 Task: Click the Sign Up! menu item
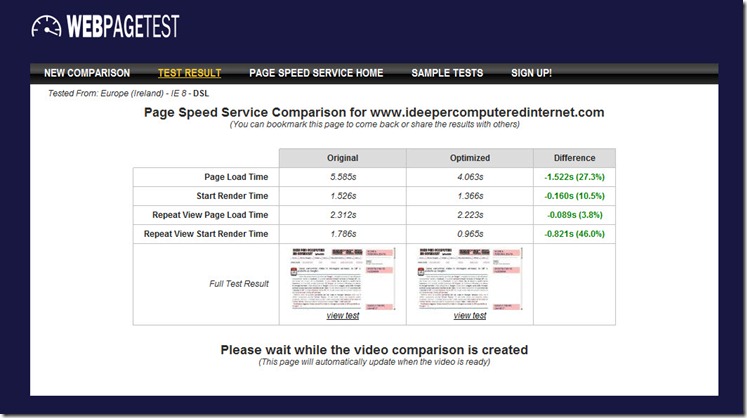tap(532, 73)
